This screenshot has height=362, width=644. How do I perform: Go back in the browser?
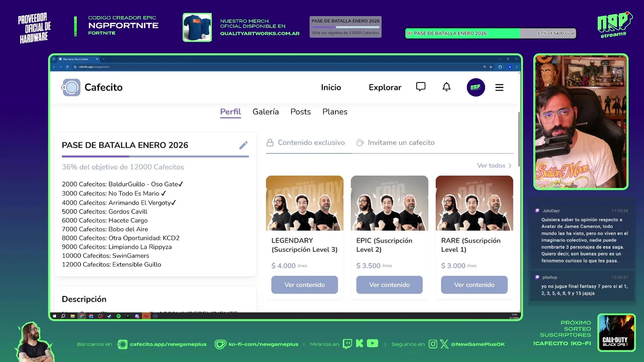(54, 67)
